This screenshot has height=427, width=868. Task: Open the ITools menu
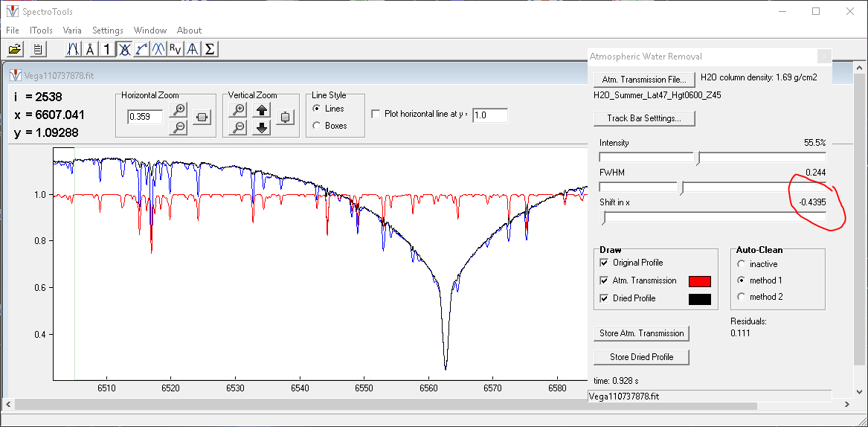[41, 30]
